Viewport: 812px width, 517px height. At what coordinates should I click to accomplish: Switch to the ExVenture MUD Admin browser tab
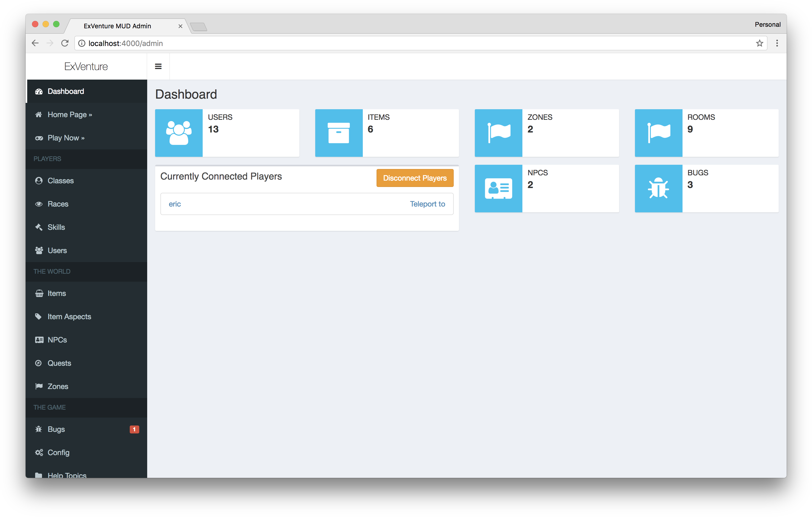(x=117, y=26)
